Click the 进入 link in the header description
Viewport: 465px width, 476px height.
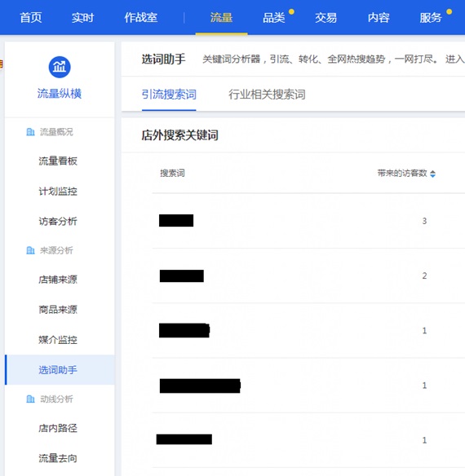455,59
